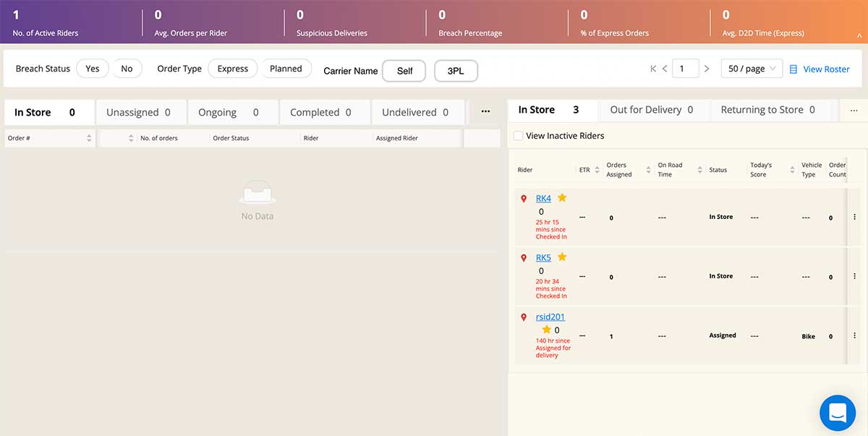Switch to Unassigned orders tab
This screenshot has width=868, height=436.
(141, 113)
